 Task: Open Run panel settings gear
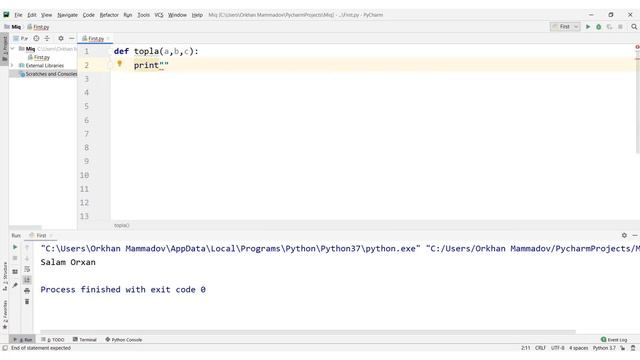(624, 236)
